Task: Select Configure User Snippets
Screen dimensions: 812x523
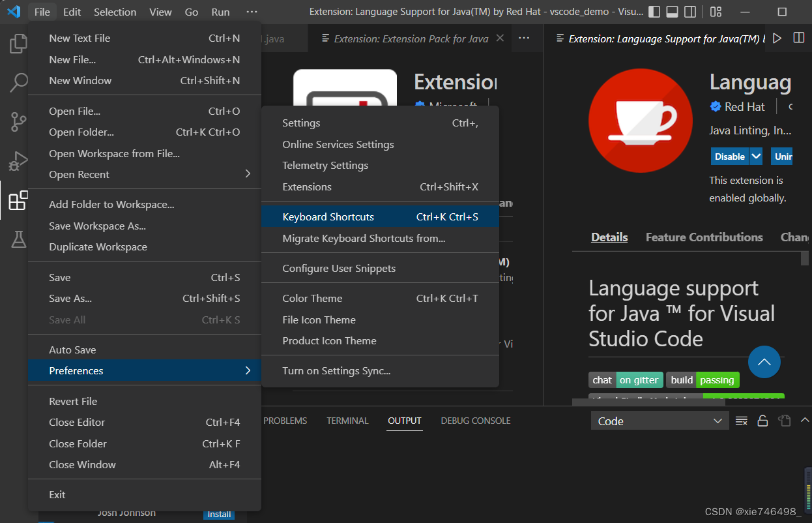Action: coord(380,268)
